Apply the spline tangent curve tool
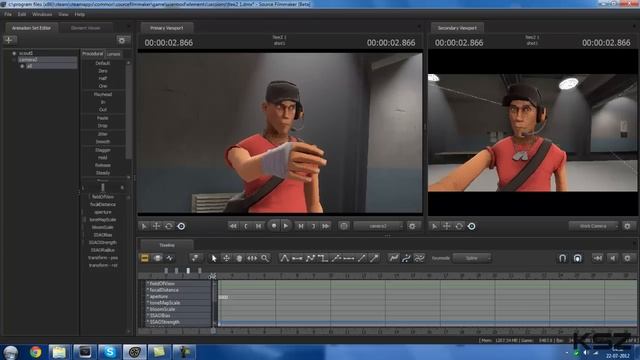The image size is (640, 360). [284, 258]
